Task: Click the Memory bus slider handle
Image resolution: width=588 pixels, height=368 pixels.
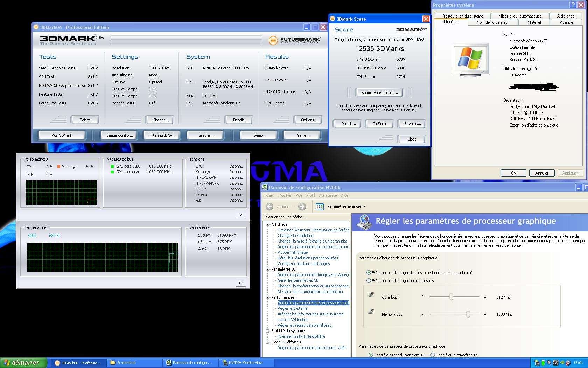Action: click(468, 314)
